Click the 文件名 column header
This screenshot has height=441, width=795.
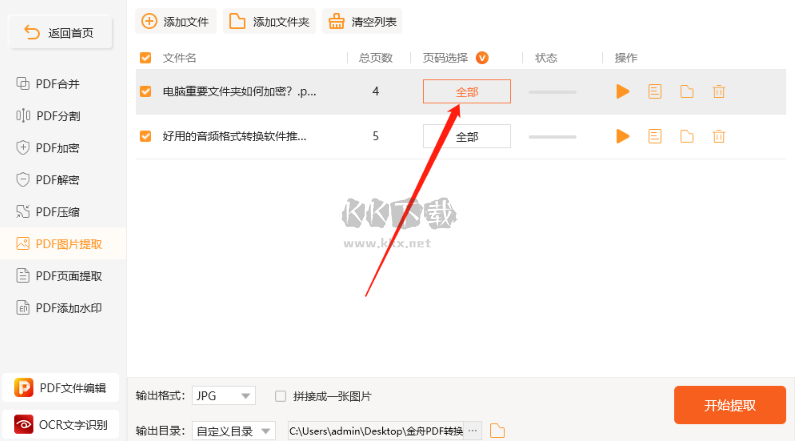click(179, 58)
